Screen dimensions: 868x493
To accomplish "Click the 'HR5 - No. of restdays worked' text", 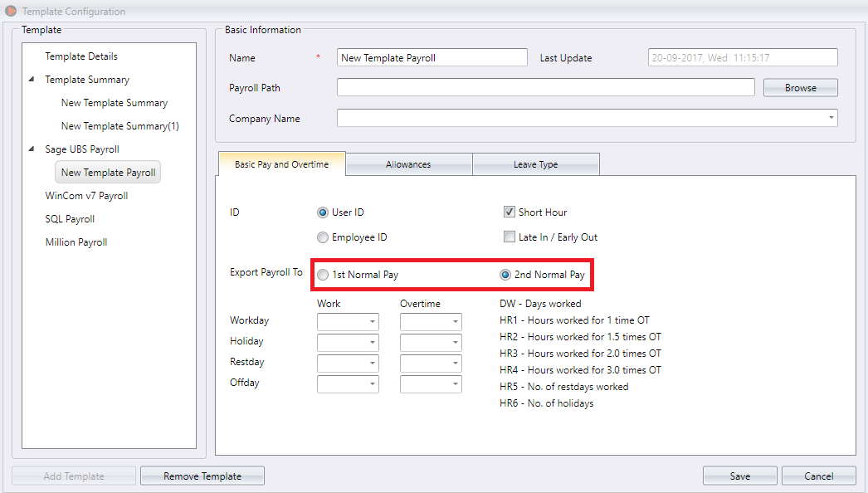I will [x=564, y=387].
